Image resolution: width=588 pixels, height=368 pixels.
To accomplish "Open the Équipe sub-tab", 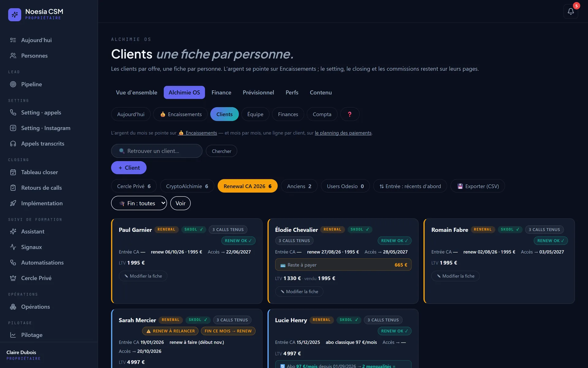I will [255, 114].
